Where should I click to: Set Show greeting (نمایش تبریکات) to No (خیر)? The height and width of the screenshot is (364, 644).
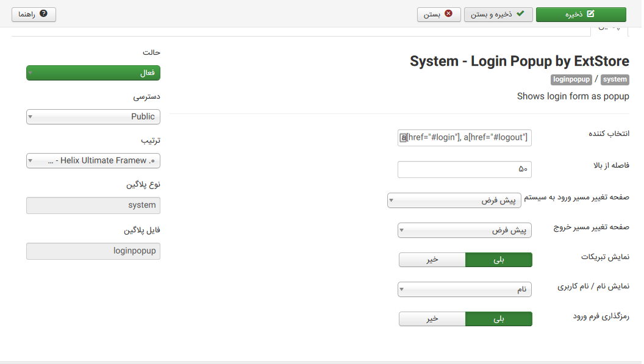pyautogui.click(x=432, y=260)
